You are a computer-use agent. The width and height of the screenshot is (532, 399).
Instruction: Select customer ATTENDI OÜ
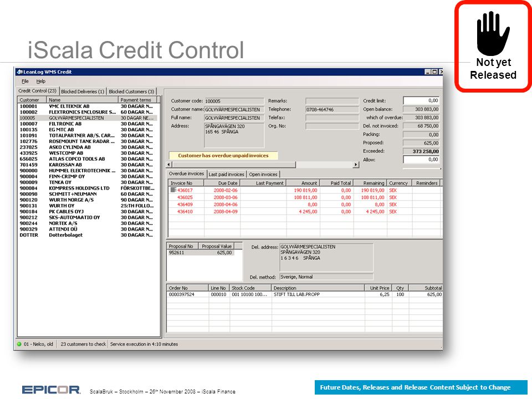tap(88, 229)
